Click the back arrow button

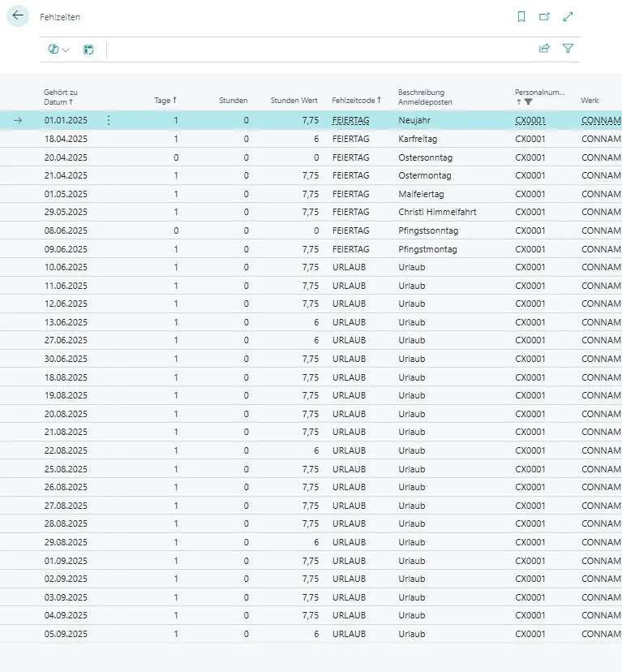(x=18, y=15)
